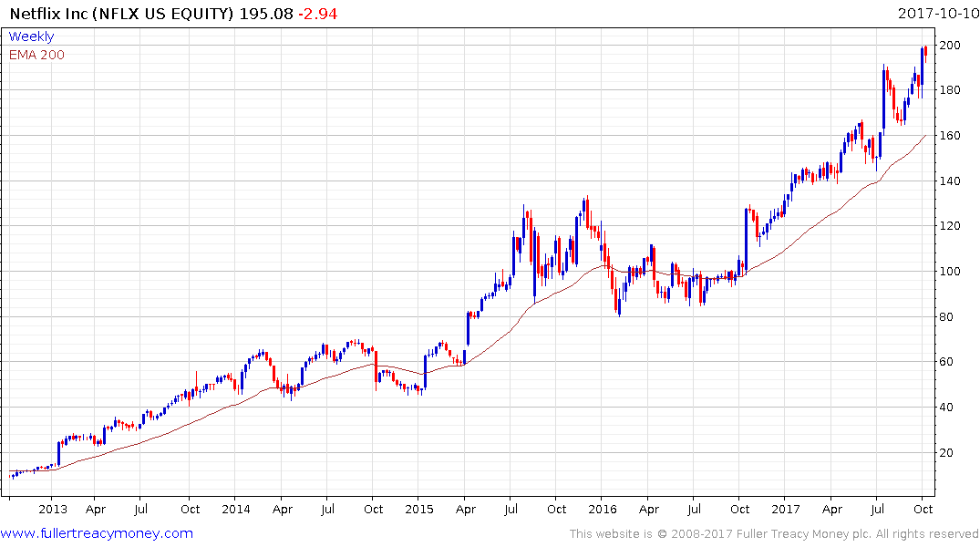
Task: Click the 2015 year axis label
Action: click(418, 509)
